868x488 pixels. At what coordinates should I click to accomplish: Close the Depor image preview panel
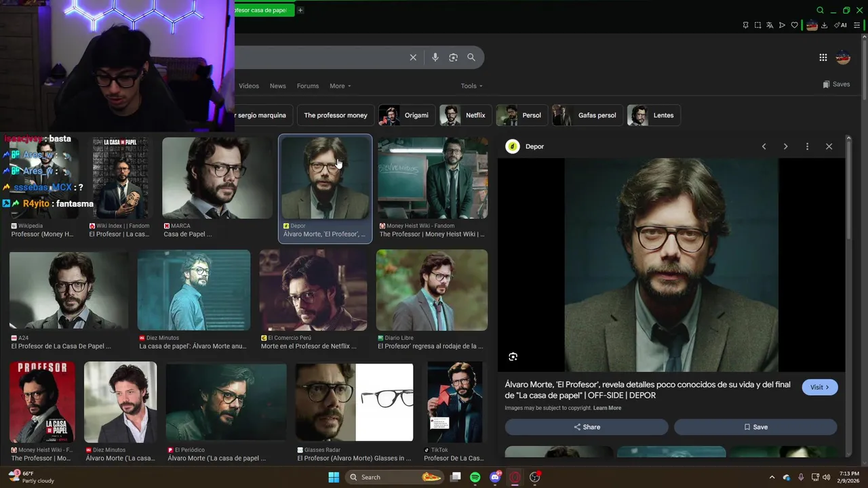(829, 146)
